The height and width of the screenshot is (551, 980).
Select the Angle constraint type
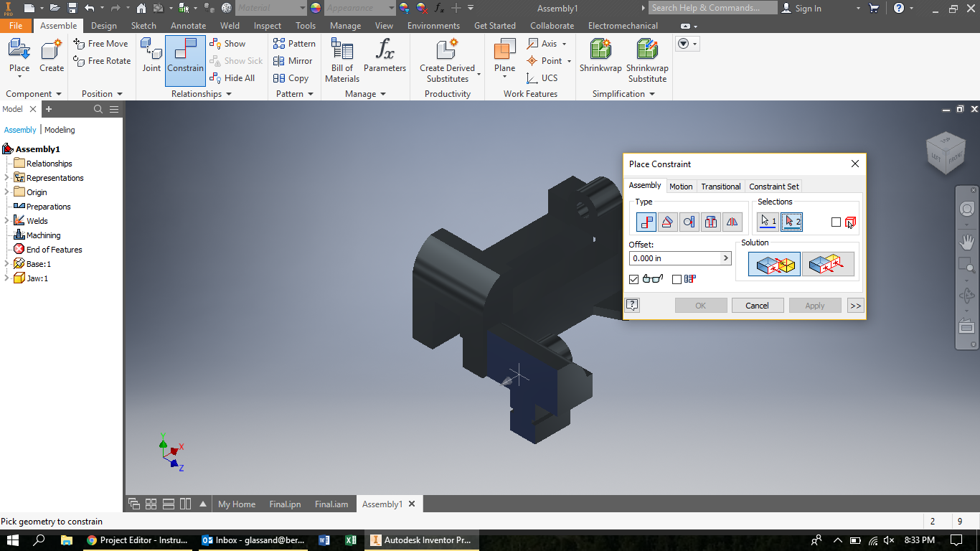[x=668, y=222]
